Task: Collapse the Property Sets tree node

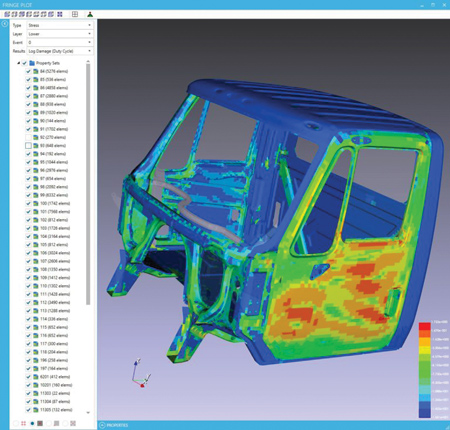Action: click(x=18, y=63)
